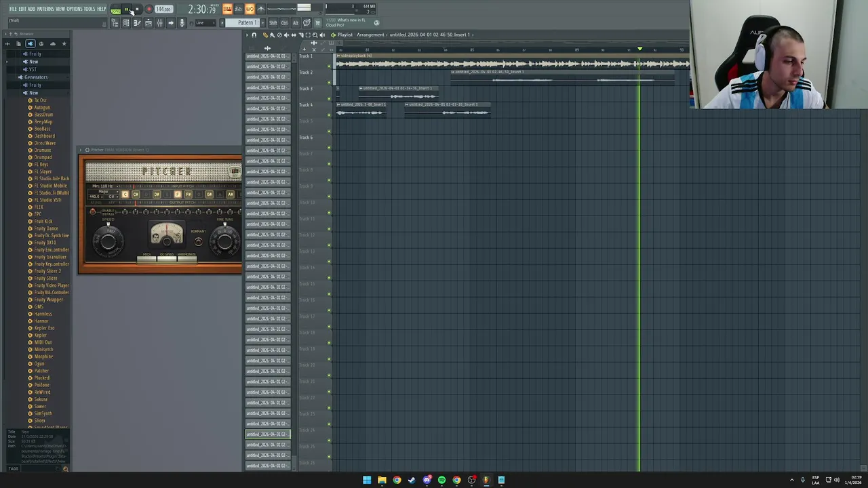868x488 pixels.
Task: Mute Track 2 with its green dot
Action: (329, 83)
